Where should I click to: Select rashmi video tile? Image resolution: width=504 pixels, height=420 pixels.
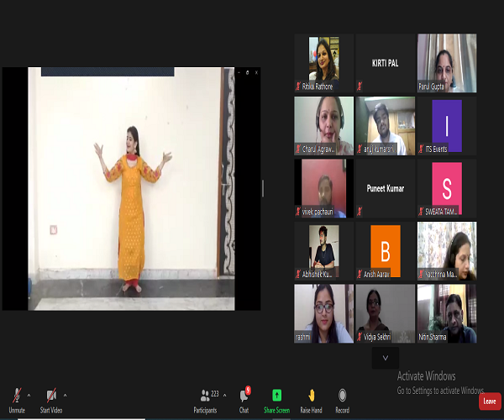[323, 313]
